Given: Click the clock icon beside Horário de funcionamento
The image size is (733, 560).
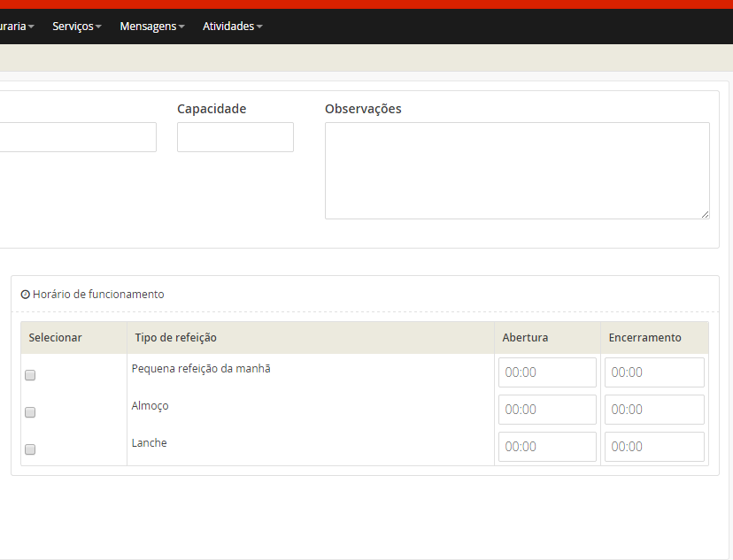Looking at the screenshot, I should [x=26, y=295].
